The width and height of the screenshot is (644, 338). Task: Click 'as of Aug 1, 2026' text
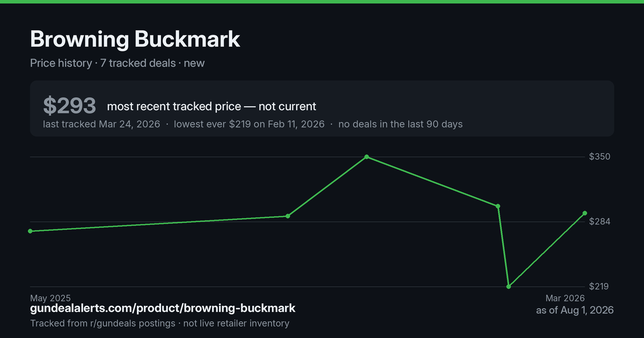tap(575, 310)
